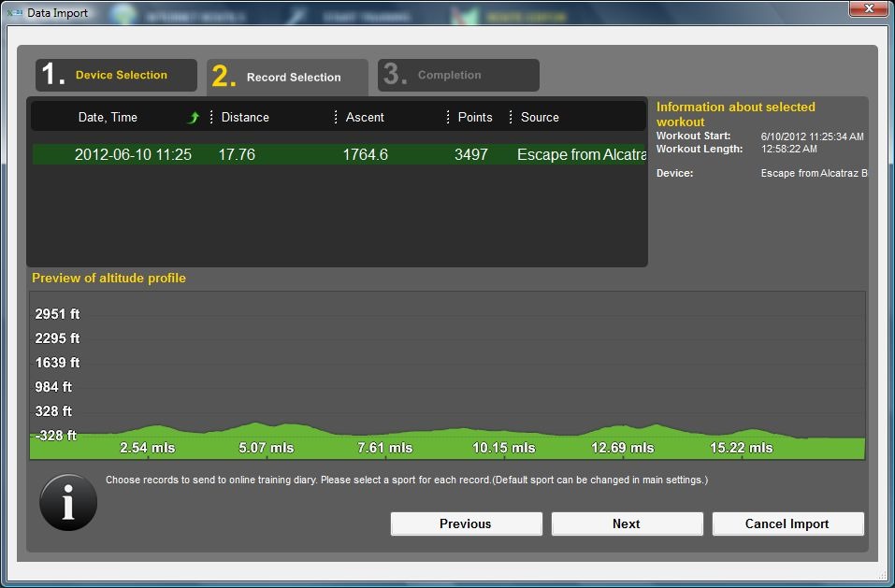Click the altitude profile at 7.61 mls

click(x=385, y=448)
